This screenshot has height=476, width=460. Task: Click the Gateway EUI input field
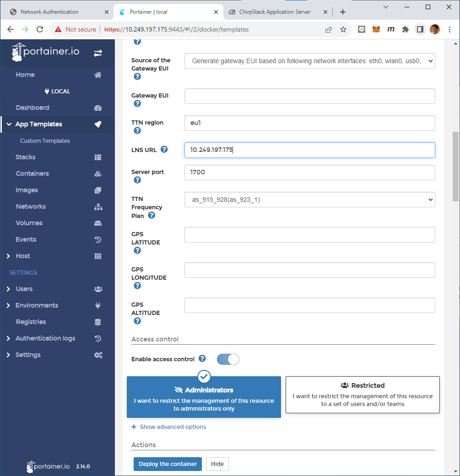(x=310, y=96)
